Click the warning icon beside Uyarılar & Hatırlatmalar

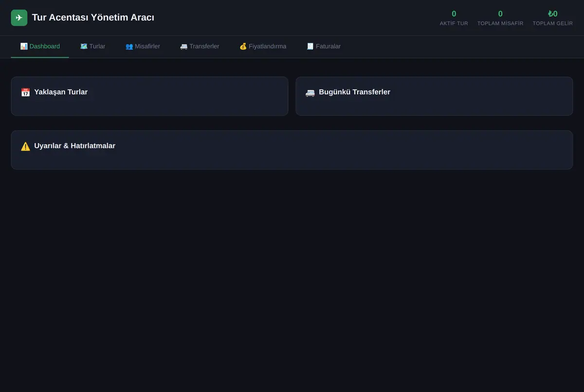25,146
